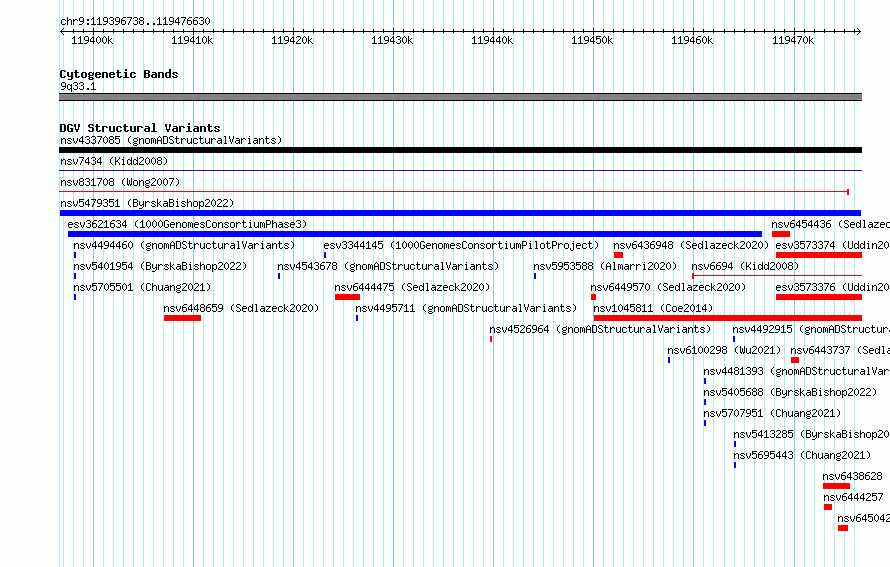Click the Cytogenetic Bands track title
This screenshot has width=890, height=567.
point(119,74)
